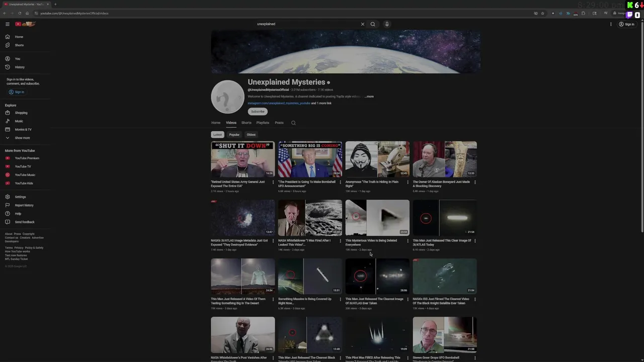644x362 pixels.
Task: Open options for Mysterious Video Deleted video
Action: [408, 241]
